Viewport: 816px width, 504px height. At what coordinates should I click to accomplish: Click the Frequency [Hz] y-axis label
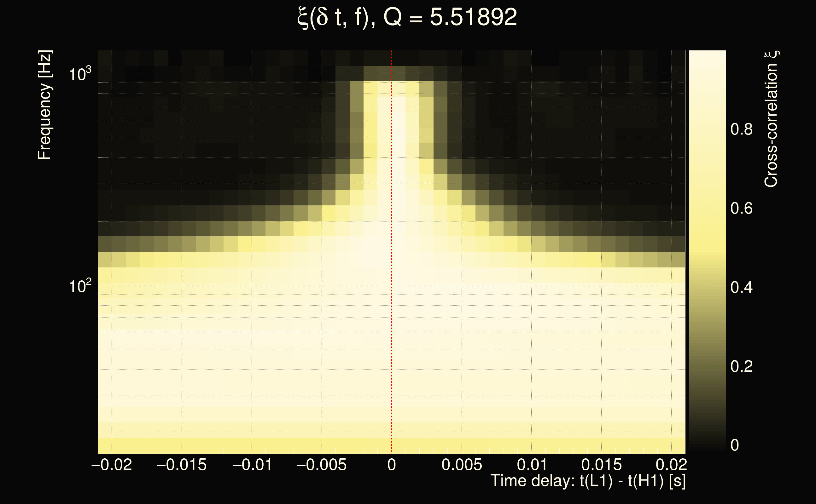point(44,105)
